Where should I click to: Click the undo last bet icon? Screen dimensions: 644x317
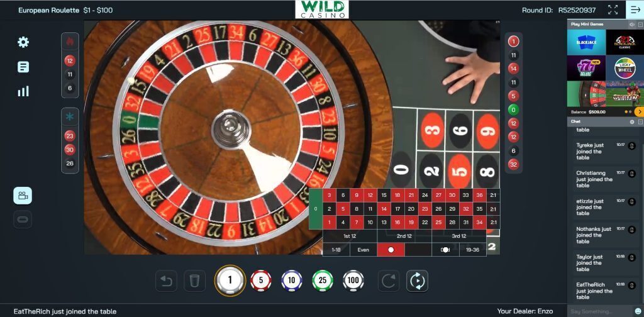point(166,281)
